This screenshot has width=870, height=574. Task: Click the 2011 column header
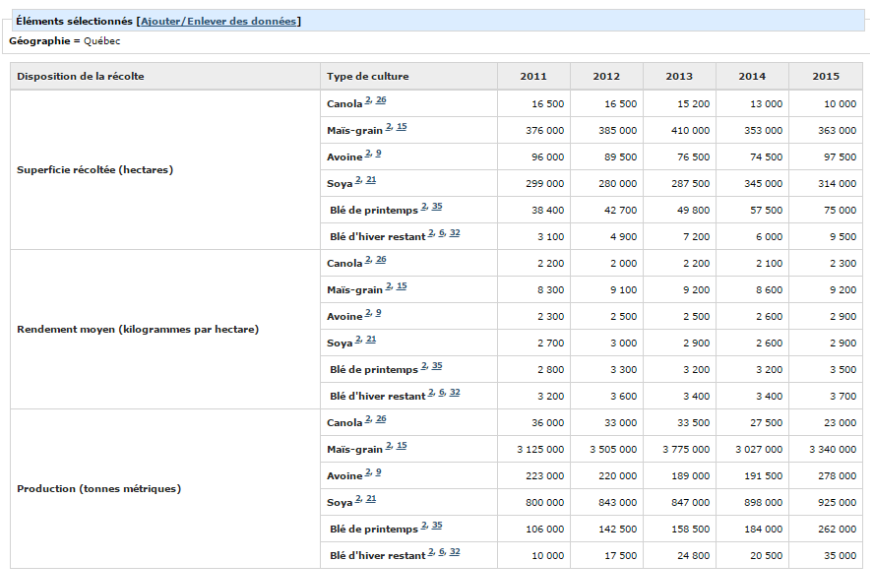[533, 77]
